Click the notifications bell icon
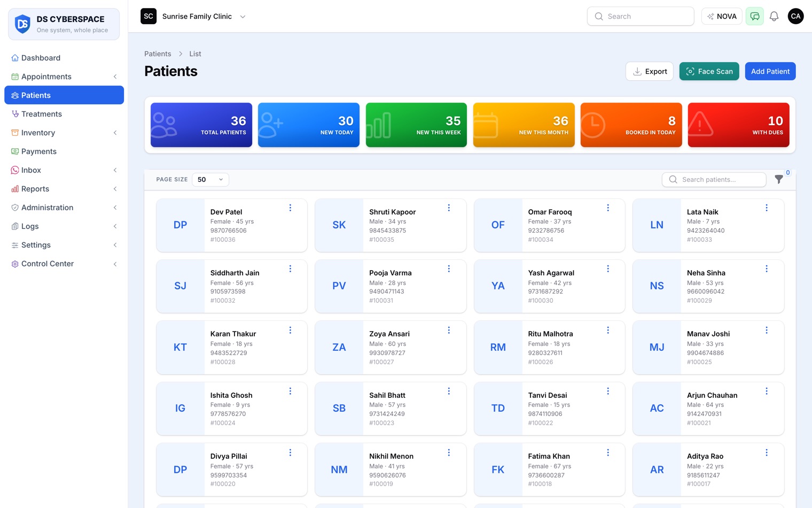812x508 pixels. click(x=774, y=17)
